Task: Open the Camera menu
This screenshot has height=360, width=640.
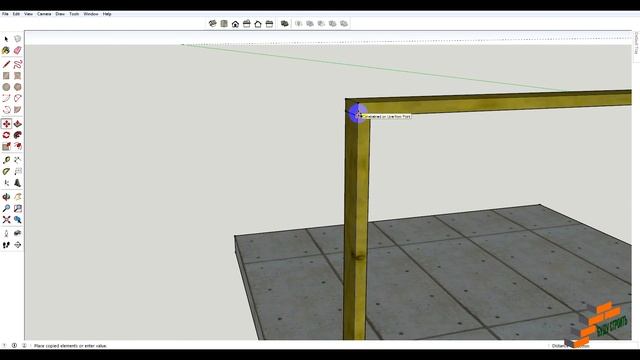Action: [x=44, y=14]
